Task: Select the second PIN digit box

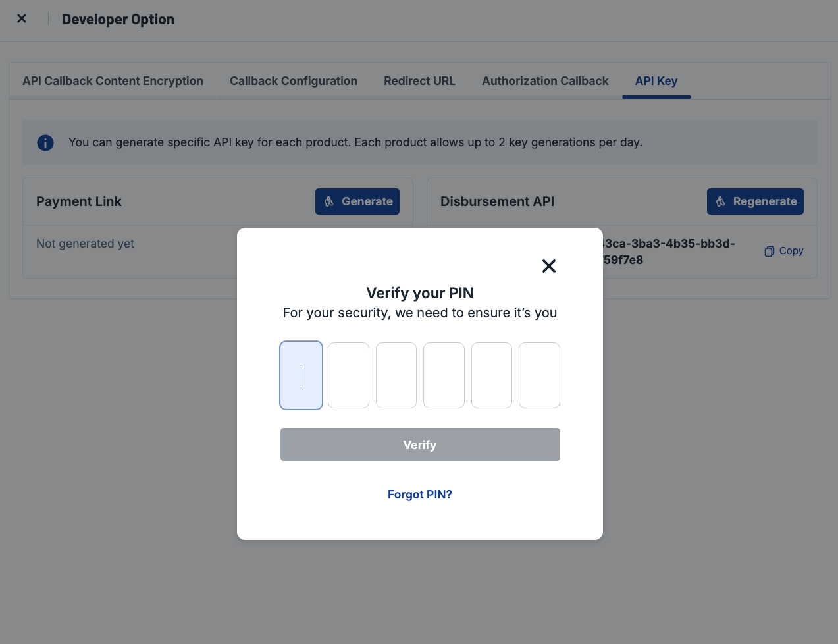Action: tap(348, 375)
